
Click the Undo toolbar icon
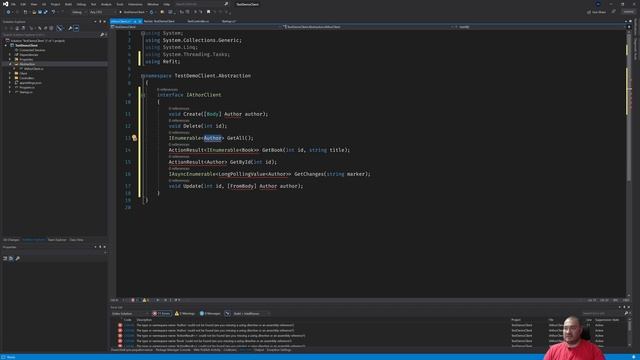[53, 12]
